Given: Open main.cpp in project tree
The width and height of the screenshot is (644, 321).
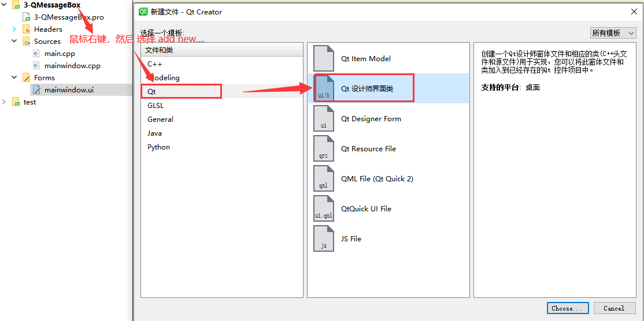Looking at the screenshot, I should point(60,53).
